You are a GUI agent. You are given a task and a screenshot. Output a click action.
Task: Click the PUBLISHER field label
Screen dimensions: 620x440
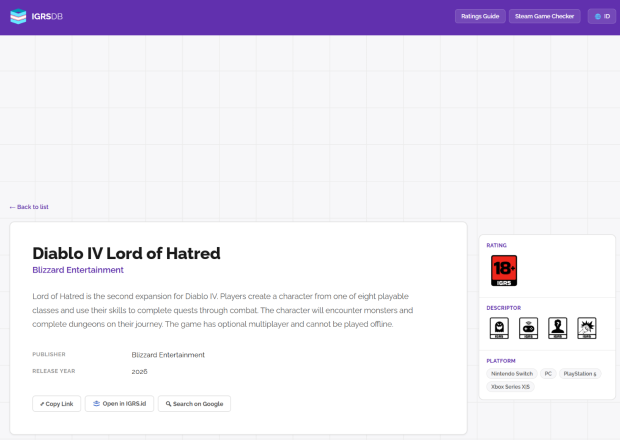click(x=49, y=354)
